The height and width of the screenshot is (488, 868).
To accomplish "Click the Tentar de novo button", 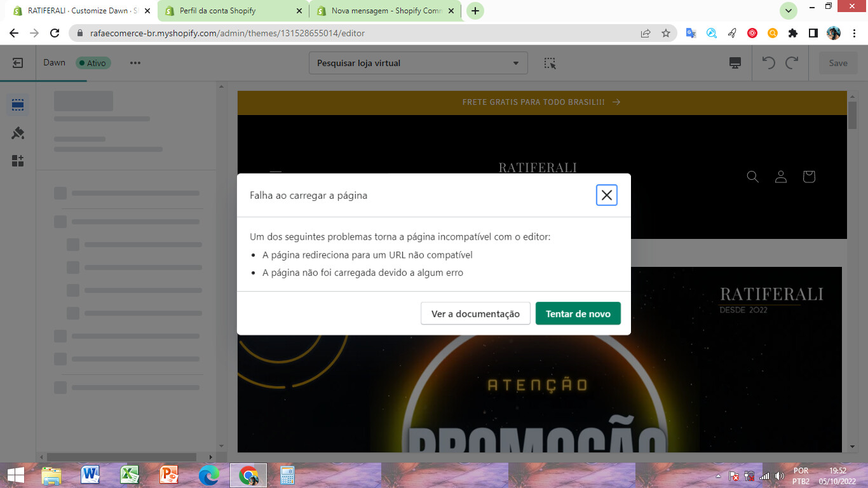I will tap(578, 313).
